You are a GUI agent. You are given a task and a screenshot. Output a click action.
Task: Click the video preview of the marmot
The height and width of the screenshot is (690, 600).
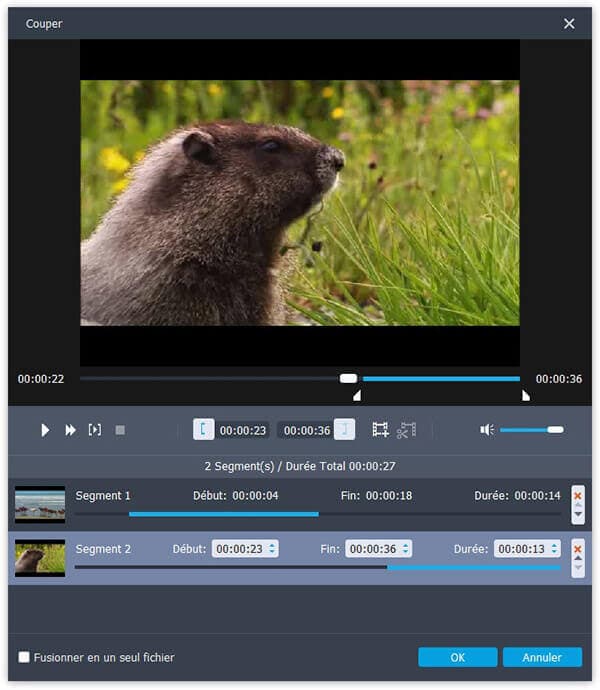pos(300,203)
